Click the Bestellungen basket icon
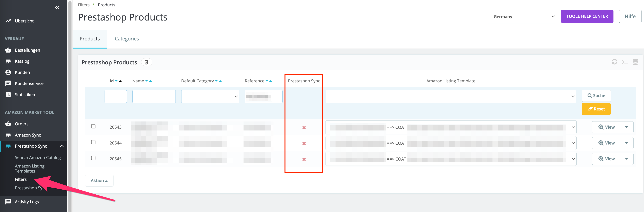The height and width of the screenshot is (212, 644). pyautogui.click(x=8, y=50)
